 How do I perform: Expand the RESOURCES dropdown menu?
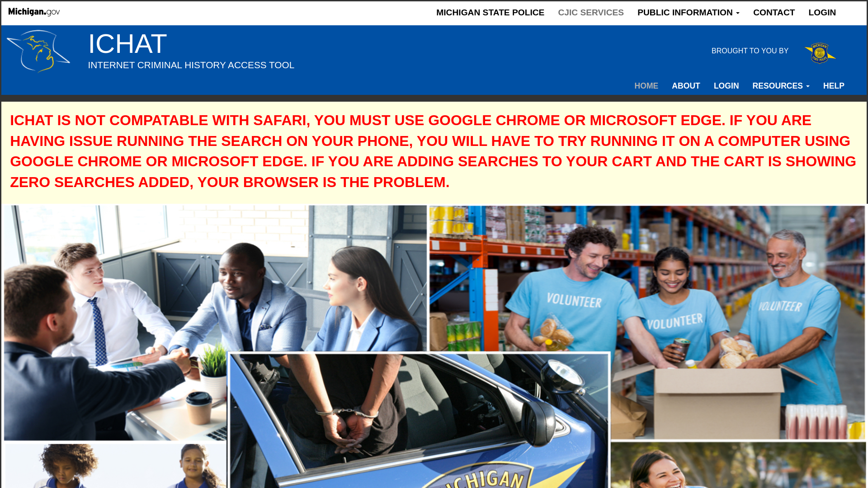point(780,86)
